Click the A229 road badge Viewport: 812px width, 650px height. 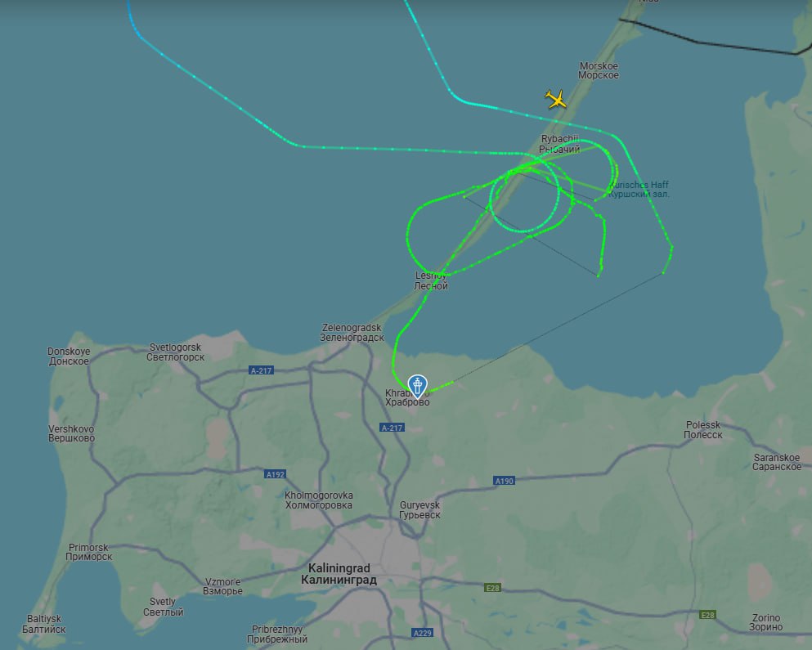(x=423, y=632)
